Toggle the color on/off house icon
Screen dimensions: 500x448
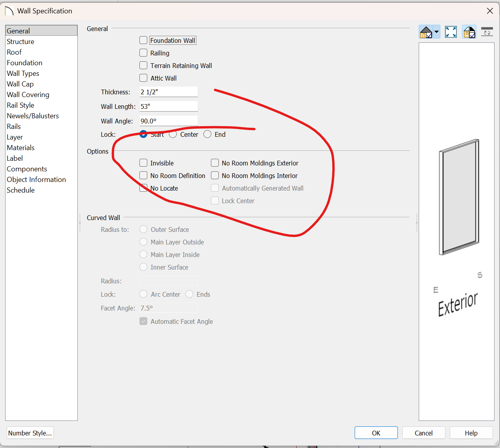click(x=469, y=32)
